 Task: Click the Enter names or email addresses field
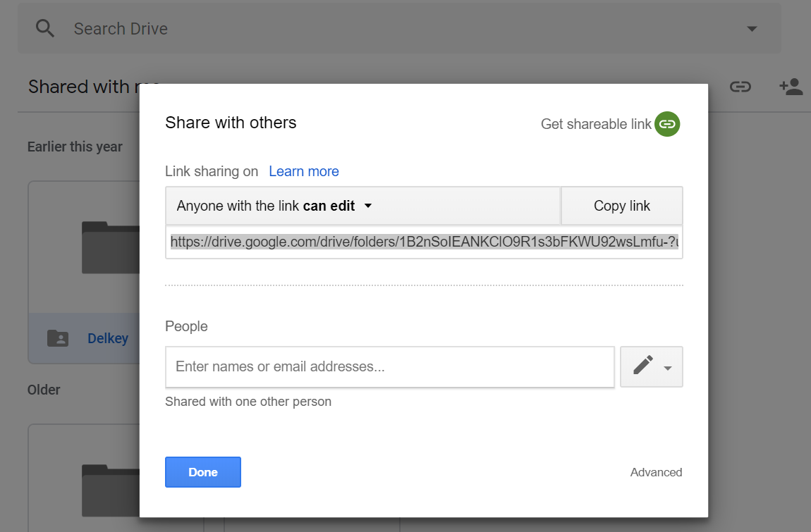(x=390, y=366)
